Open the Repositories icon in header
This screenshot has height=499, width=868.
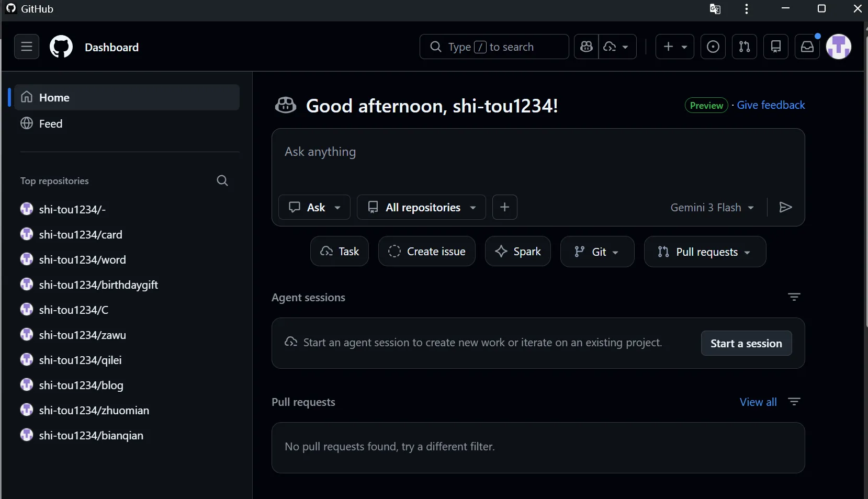[775, 47]
